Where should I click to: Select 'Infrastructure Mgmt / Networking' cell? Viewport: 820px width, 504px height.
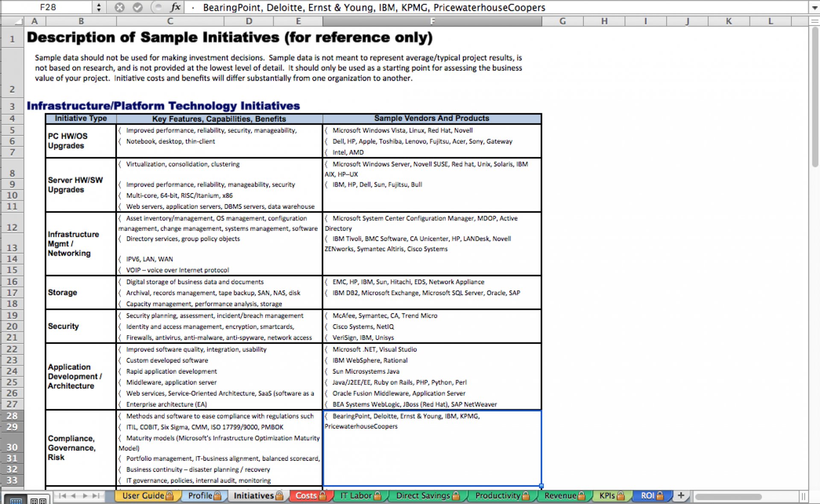coord(81,243)
